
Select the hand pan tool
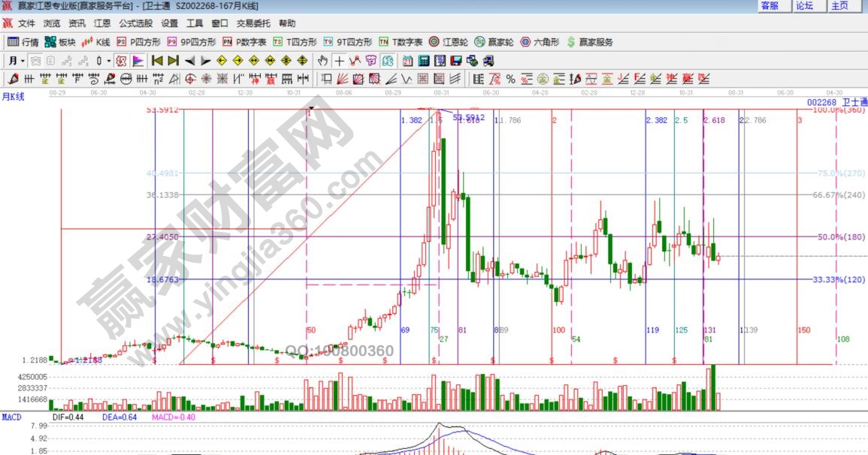323,61
